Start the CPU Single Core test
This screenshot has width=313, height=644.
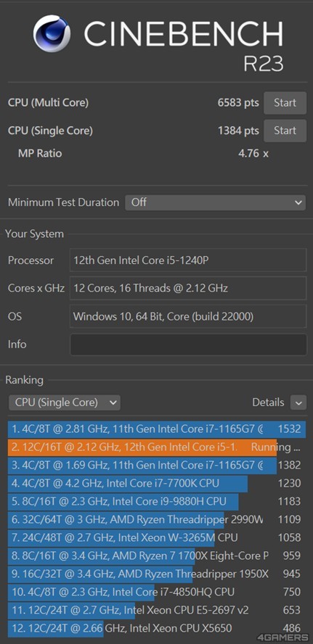(285, 131)
